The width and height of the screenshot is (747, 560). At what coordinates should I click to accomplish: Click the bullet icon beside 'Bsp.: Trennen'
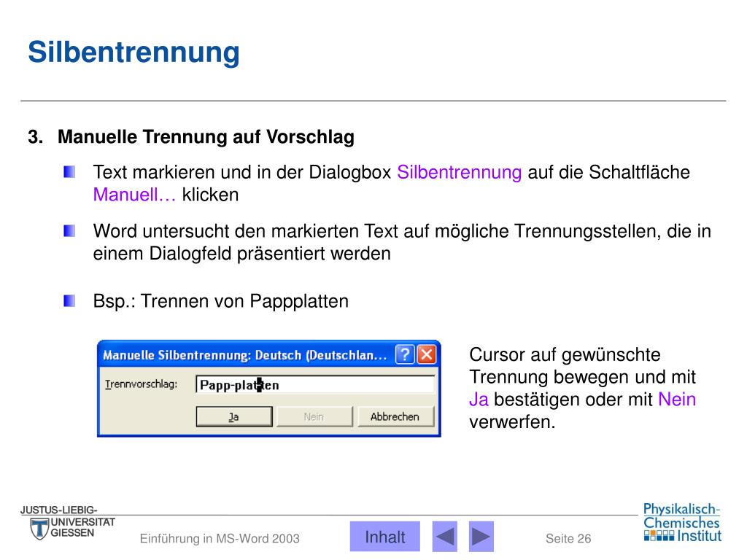click(x=69, y=301)
